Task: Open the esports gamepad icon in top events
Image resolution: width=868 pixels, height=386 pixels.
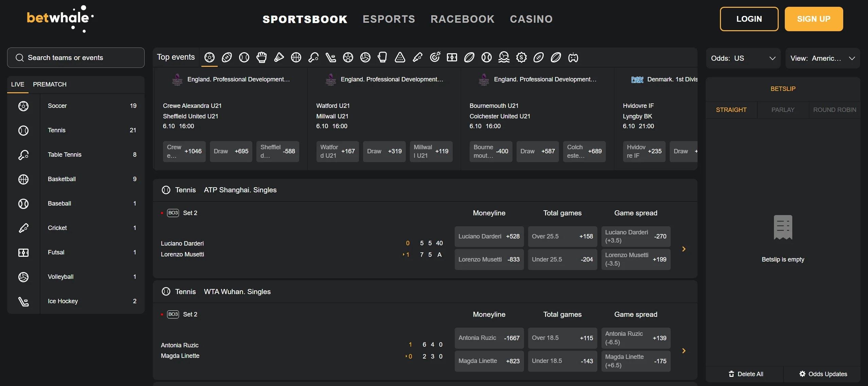Action: [x=573, y=57]
